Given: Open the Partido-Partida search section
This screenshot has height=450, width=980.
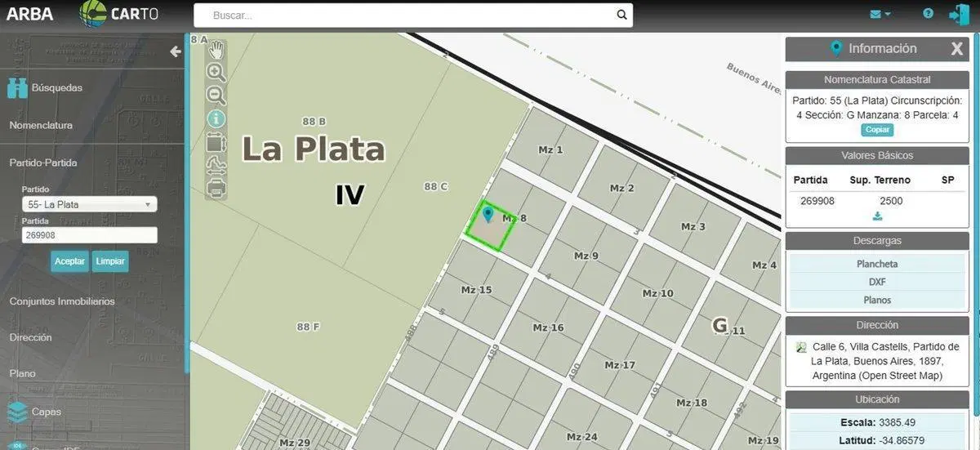Looking at the screenshot, I should point(43,163).
